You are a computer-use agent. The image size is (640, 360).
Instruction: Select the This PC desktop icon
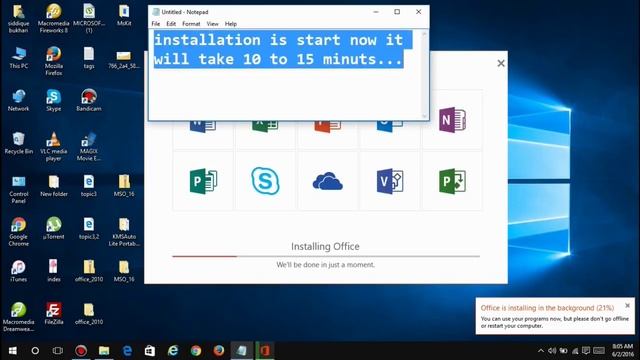coord(18,58)
